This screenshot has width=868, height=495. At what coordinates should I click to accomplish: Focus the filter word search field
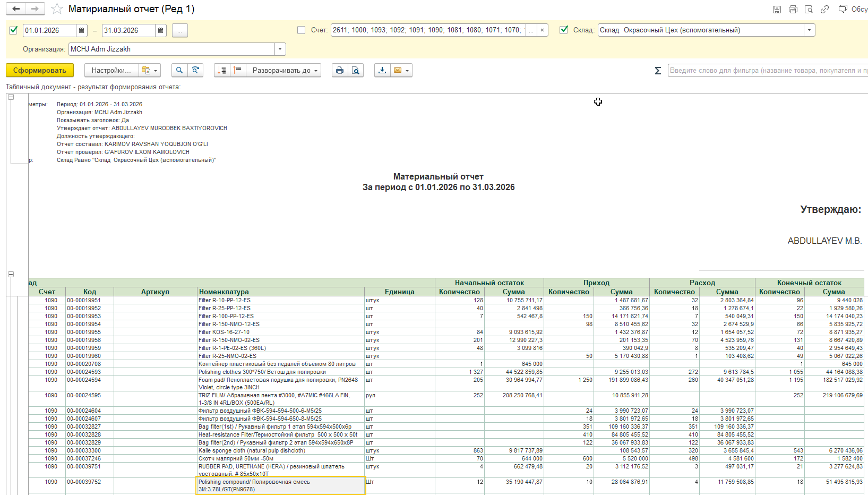pyautogui.click(x=768, y=70)
